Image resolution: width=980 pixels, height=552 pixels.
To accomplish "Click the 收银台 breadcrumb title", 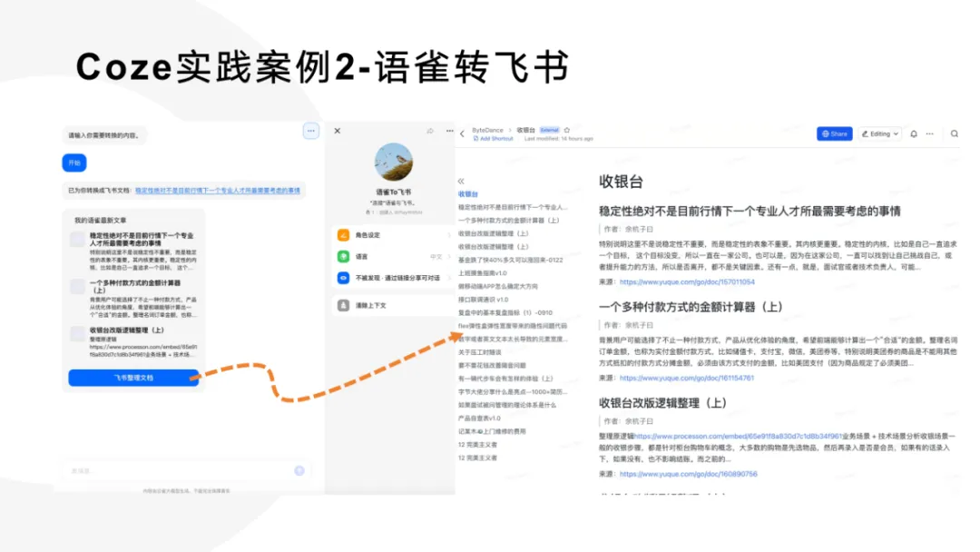I will [x=525, y=130].
